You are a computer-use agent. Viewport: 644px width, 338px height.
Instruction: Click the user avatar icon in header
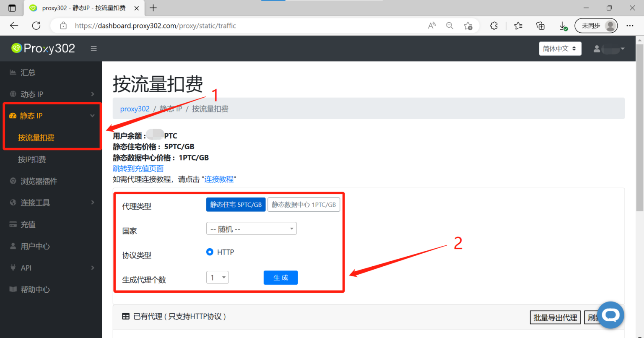[x=597, y=48]
